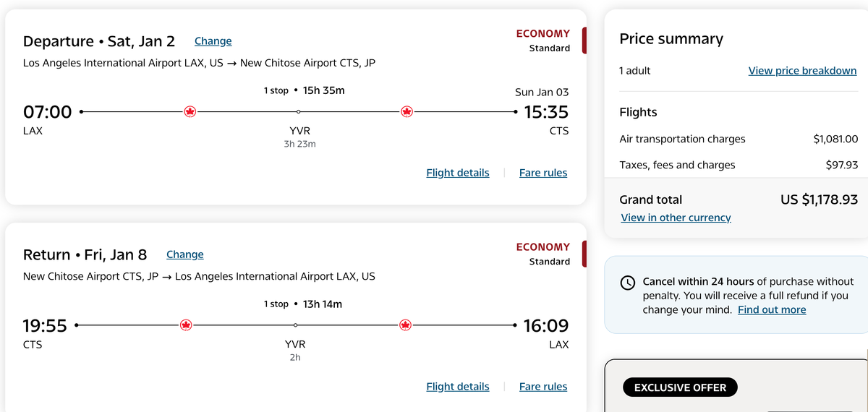
Task: Click Find out more about cancellation
Action: [771, 309]
